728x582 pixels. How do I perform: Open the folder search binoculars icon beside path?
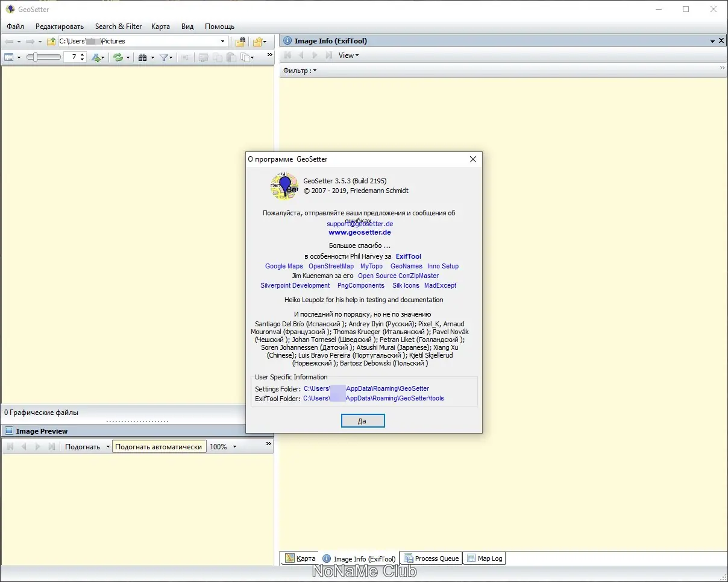pyautogui.click(x=240, y=42)
